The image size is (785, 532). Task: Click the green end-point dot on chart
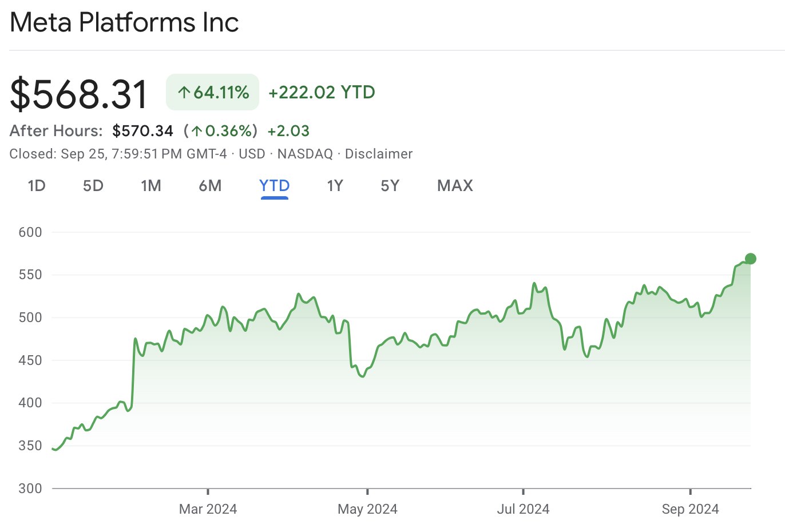(x=751, y=259)
